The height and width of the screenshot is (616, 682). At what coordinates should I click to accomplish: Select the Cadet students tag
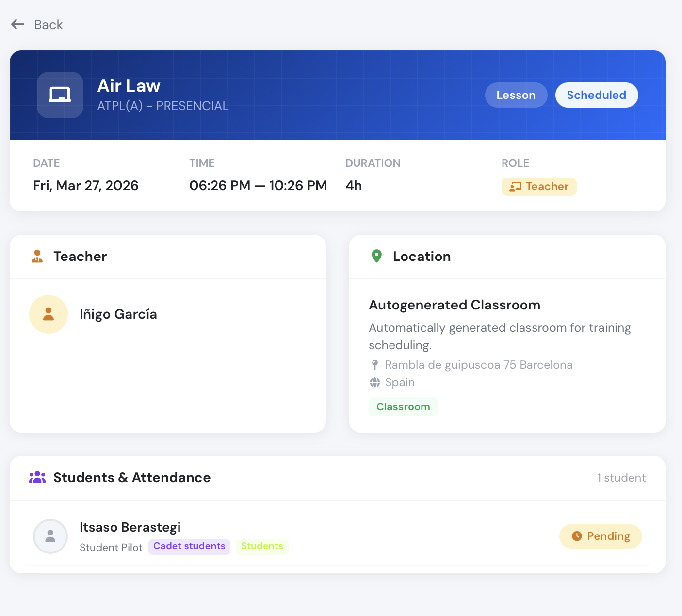[189, 547]
